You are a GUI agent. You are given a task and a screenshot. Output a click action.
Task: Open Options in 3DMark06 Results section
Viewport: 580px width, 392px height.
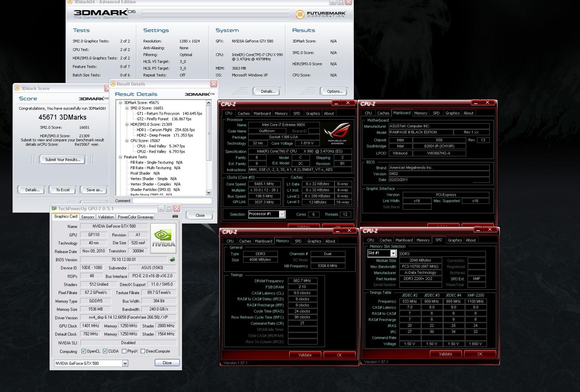pos(335,91)
